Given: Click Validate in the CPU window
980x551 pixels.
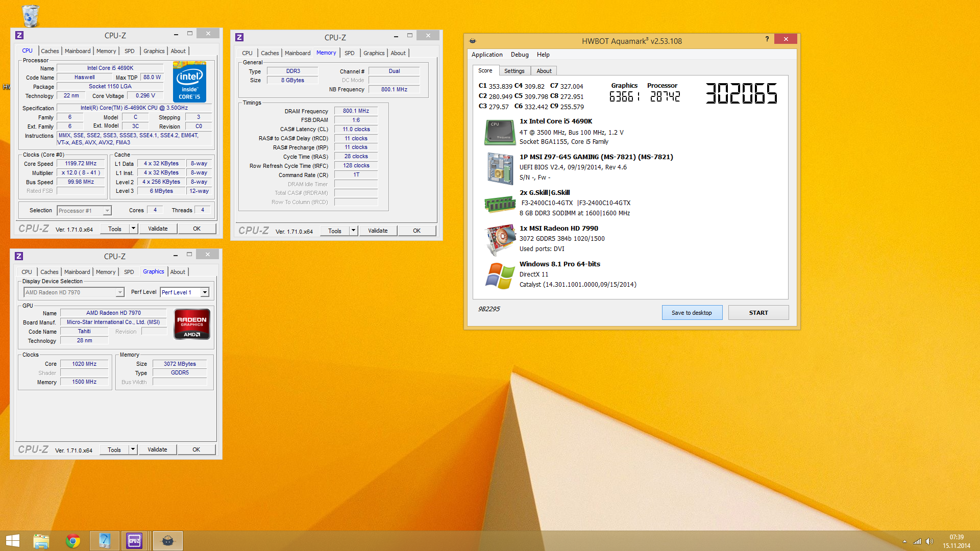Looking at the screenshot, I should [158, 229].
